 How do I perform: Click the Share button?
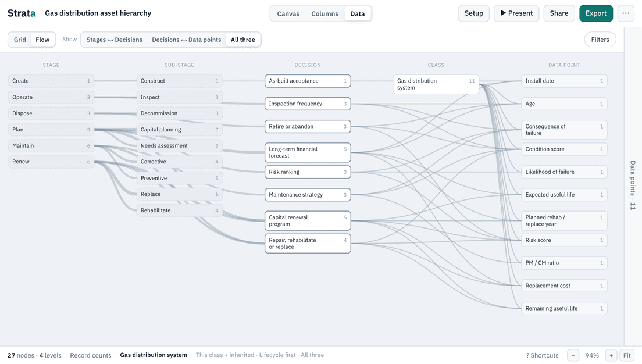[x=559, y=13]
